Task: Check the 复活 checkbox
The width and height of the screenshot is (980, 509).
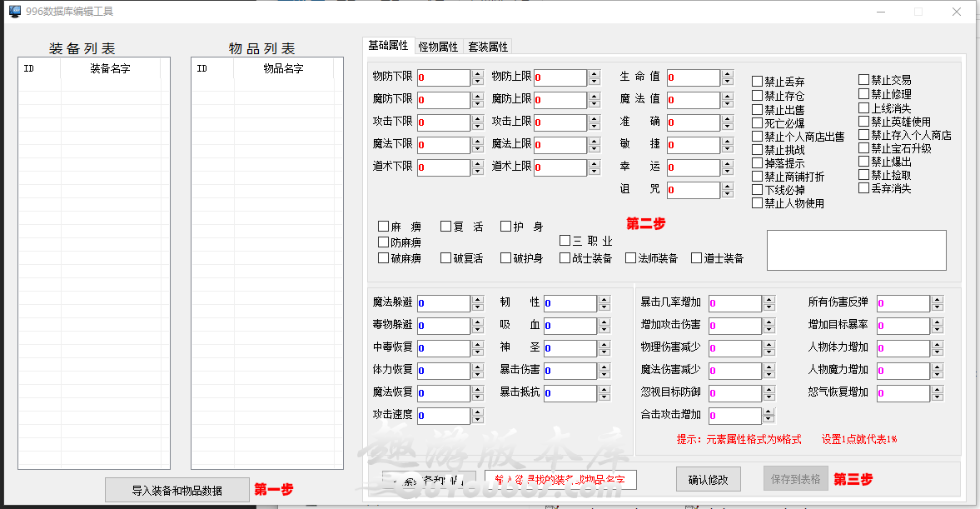Action: (445, 226)
